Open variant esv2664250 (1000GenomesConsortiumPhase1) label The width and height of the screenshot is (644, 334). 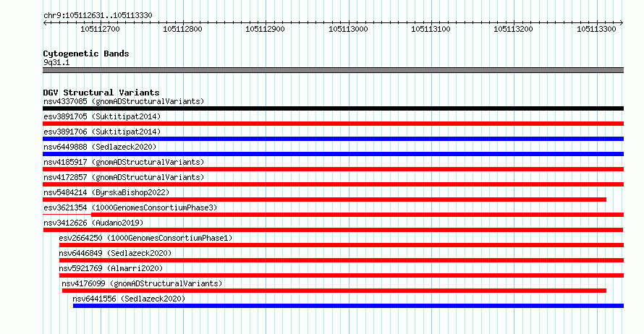145,238
